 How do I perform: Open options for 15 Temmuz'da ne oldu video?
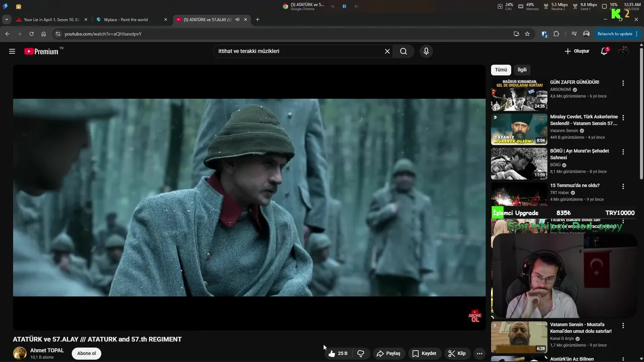(x=623, y=187)
